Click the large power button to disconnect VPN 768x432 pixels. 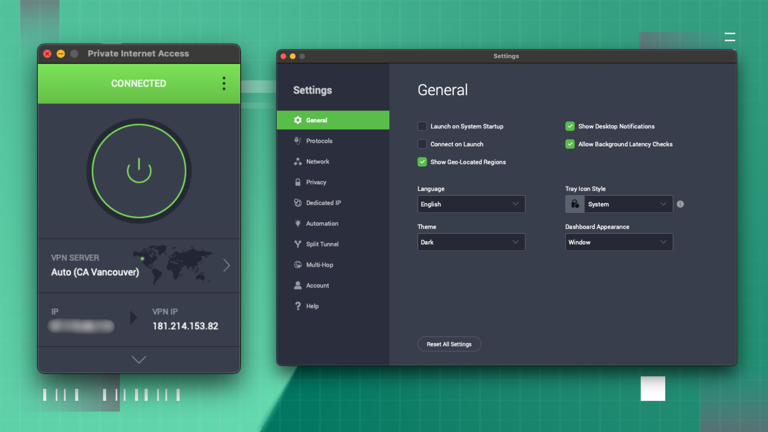point(139,170)
